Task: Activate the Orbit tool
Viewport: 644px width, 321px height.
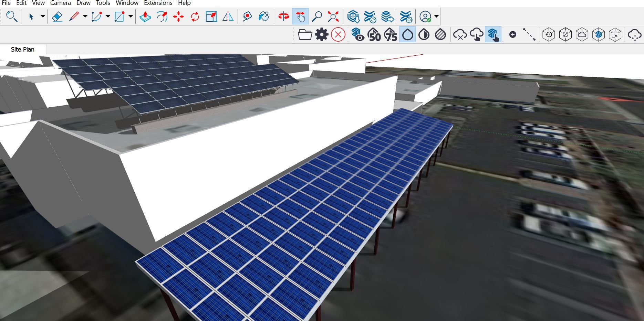Action: pyautogui.click(x=283, y=15)
